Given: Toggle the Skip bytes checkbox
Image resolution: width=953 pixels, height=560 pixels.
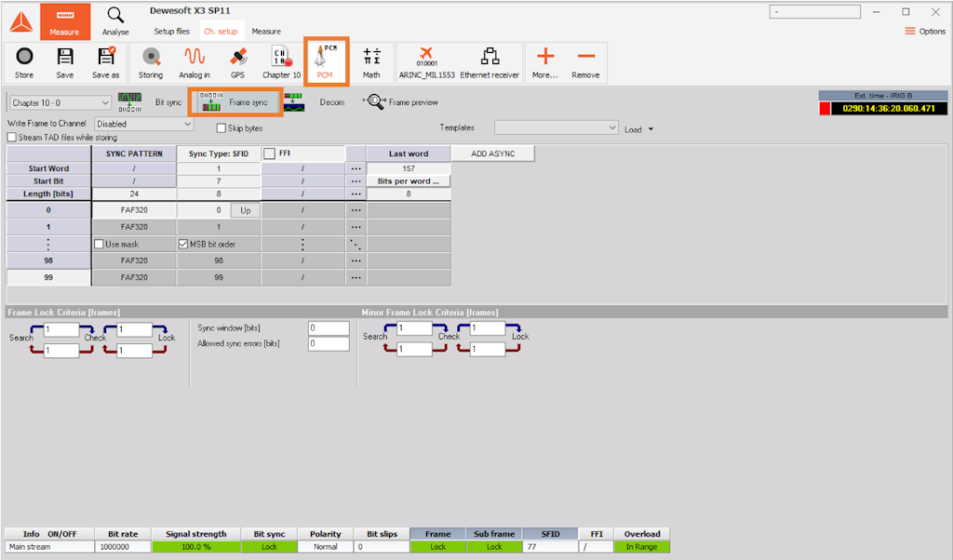Looking at the screenshot, I should click(221, 128).
